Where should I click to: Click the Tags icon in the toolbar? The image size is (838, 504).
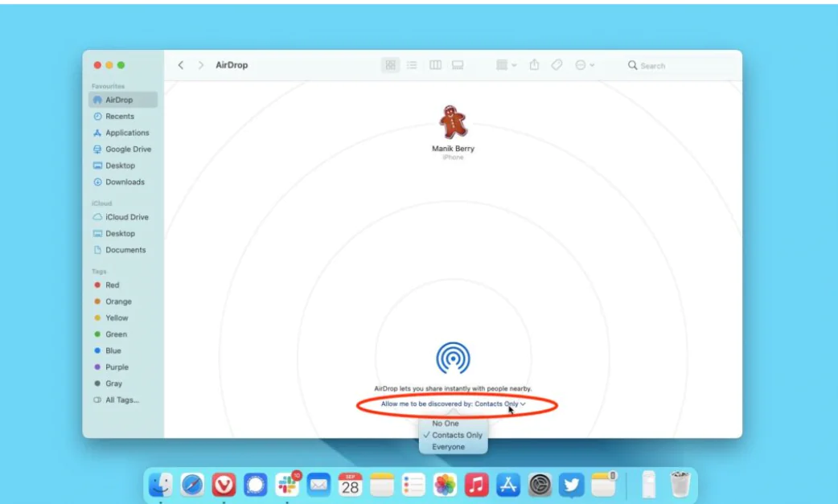tap(557, 65)
